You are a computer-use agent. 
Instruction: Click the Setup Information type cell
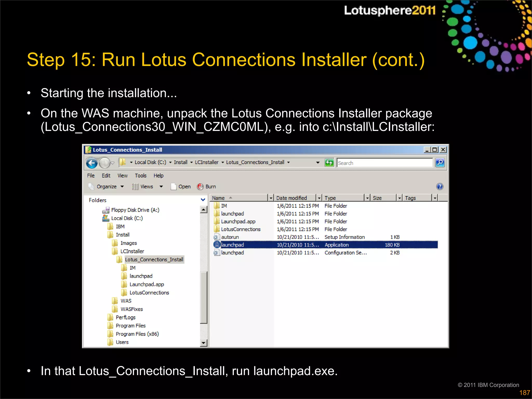[344, 237]
